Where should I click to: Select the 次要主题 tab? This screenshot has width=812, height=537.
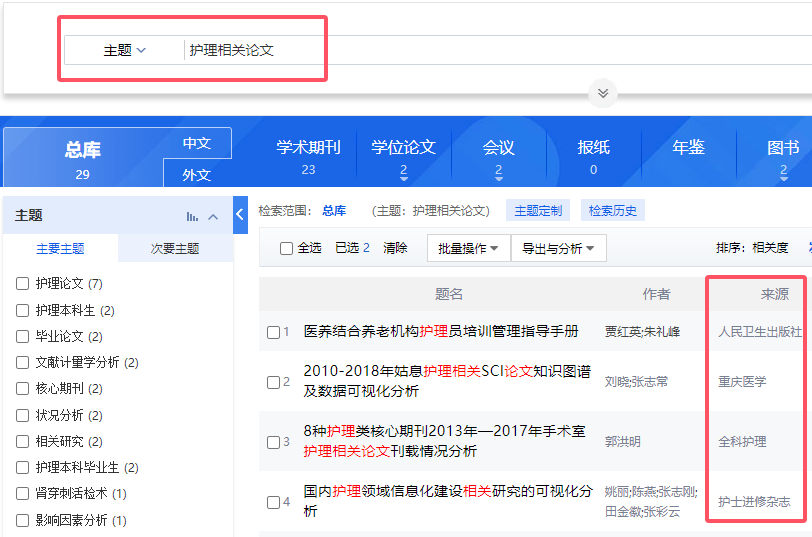[175, 249]
